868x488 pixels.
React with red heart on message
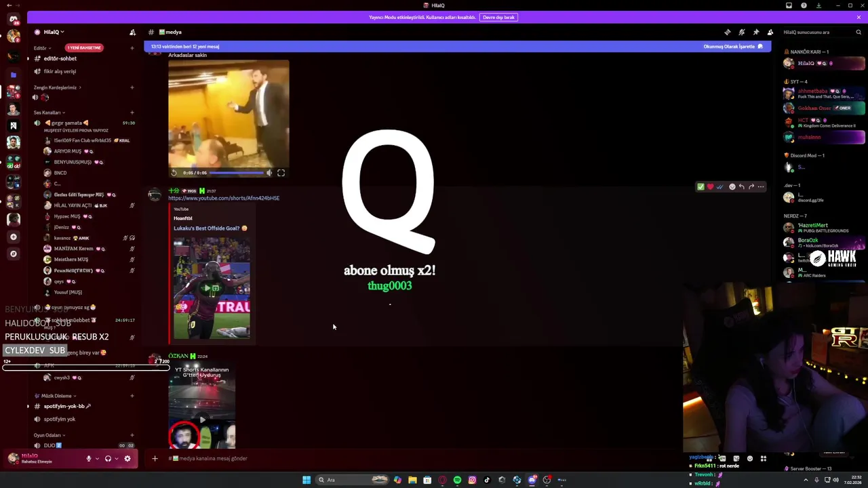point(710,187)
